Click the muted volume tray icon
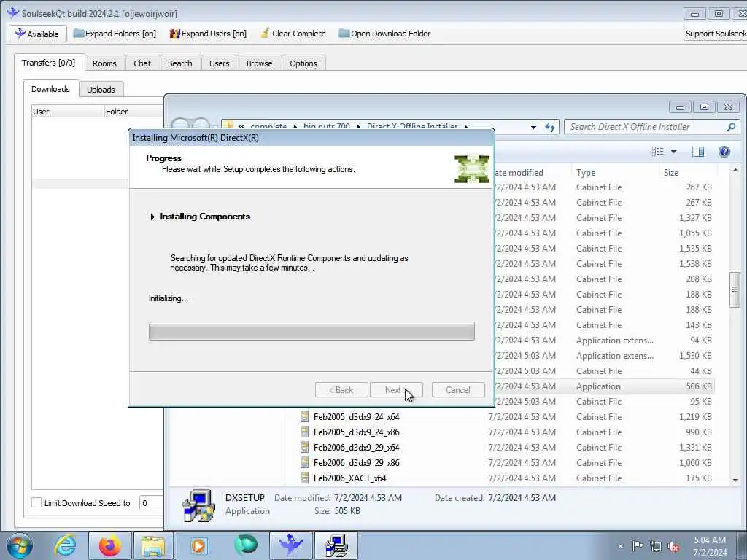Image resolution: width=747 pixels, height=560 pixels. pos(673,547)
